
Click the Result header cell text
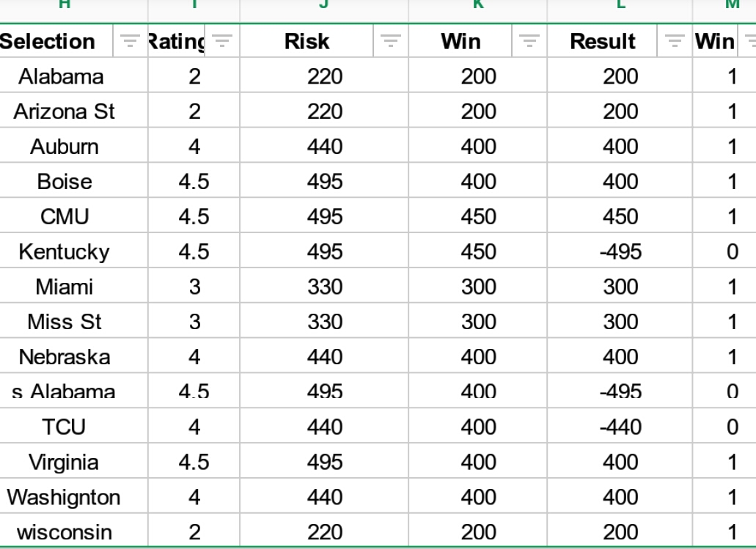pyautogui.click(x=603, y=41)
